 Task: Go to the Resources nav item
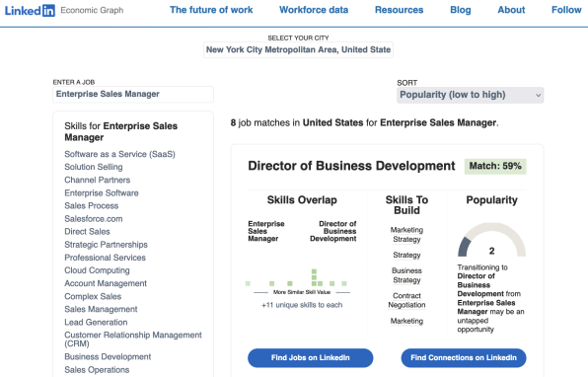(399, 10)
